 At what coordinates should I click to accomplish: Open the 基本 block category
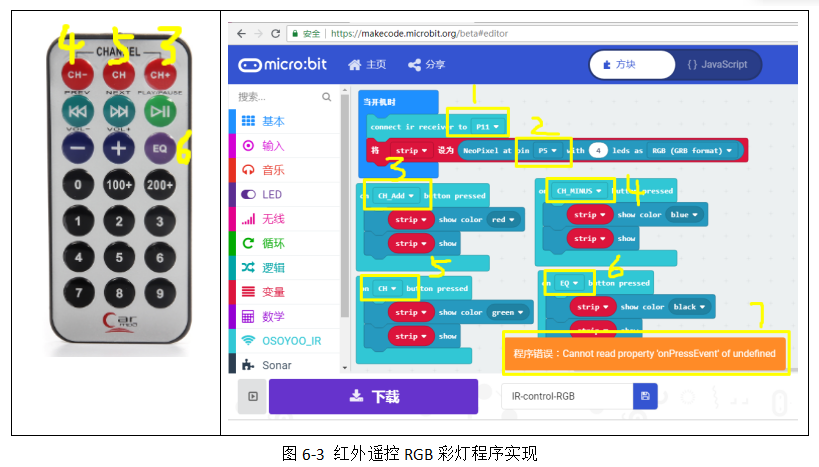tap(285, 121)
